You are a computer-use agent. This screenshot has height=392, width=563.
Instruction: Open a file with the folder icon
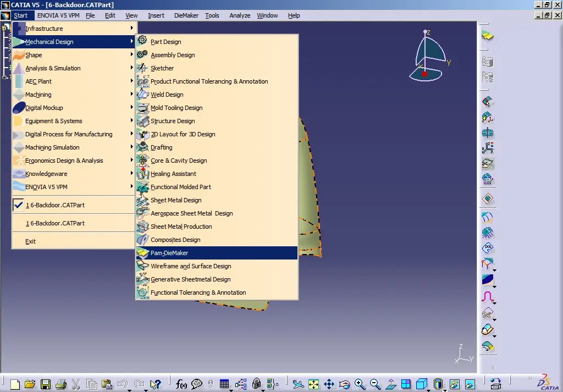30,384
